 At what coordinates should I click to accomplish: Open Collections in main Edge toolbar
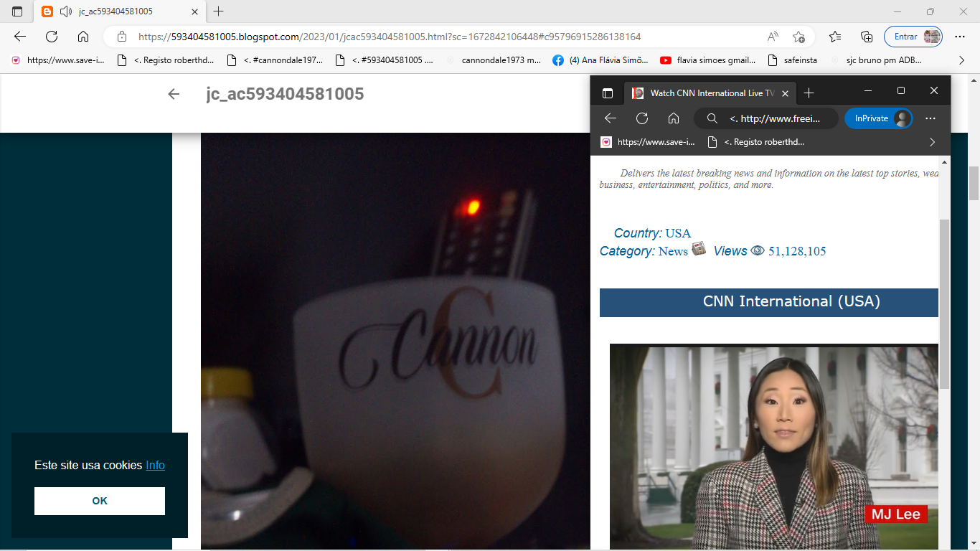pos(867,37)
